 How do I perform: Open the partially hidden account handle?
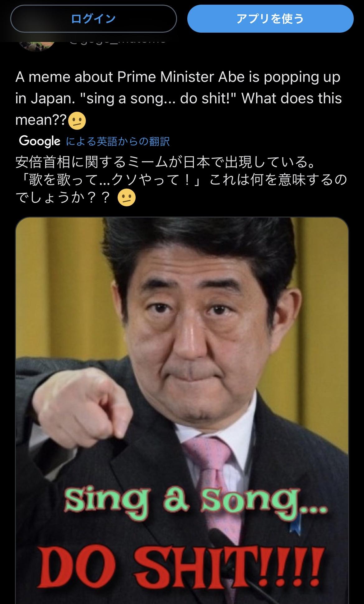[x=118, y=40]
